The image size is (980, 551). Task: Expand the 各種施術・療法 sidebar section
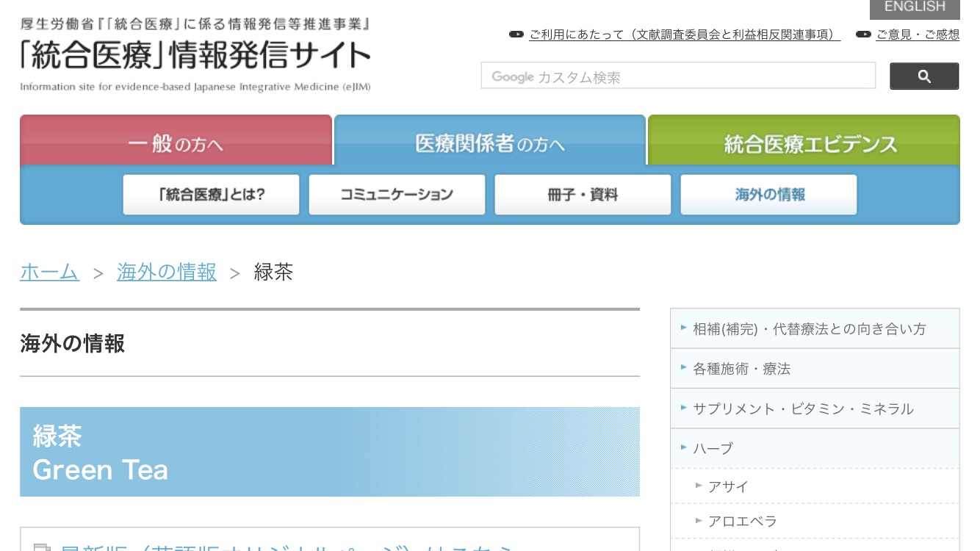(741, 369)
